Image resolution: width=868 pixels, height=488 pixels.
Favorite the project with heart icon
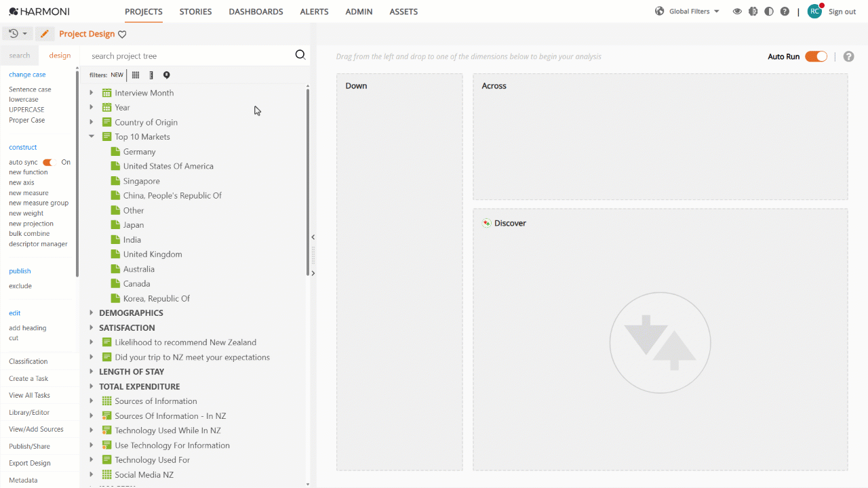(x=122, y=35)
